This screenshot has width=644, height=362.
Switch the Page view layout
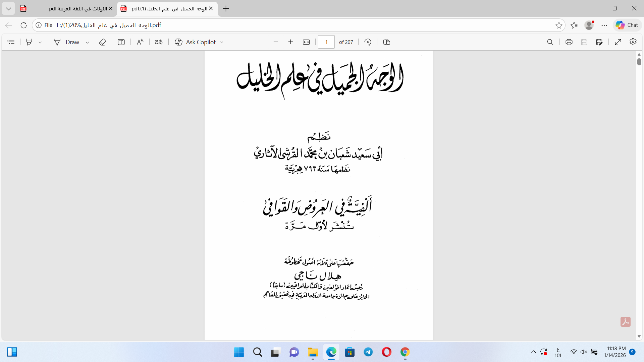coord(387,42)
